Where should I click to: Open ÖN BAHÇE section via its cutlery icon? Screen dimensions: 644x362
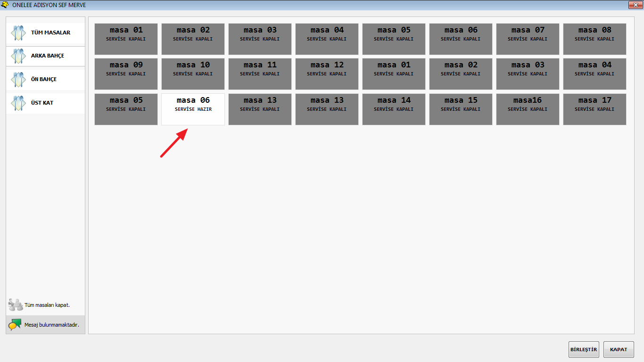coord(18,79)
